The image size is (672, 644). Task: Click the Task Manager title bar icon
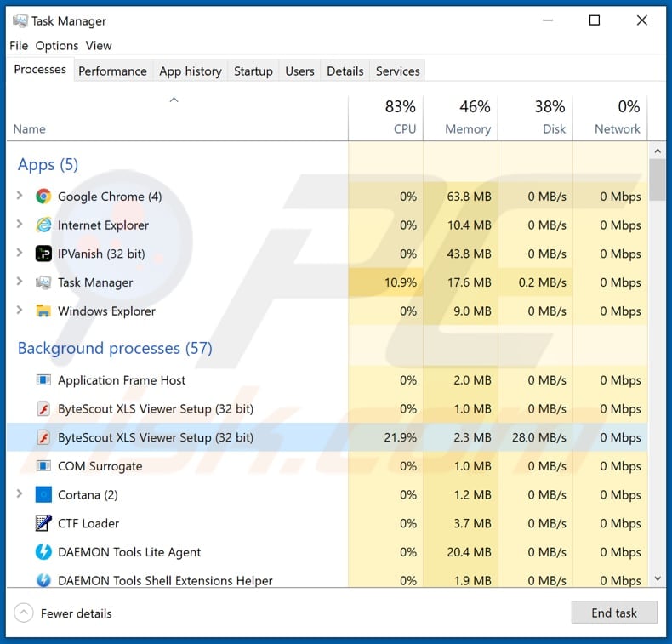pos(20,20)
